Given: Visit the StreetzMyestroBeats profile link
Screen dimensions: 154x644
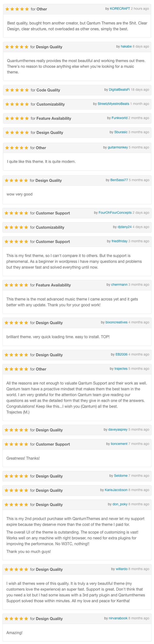Looking at the screenshot, I should click(x=113, y=104).
